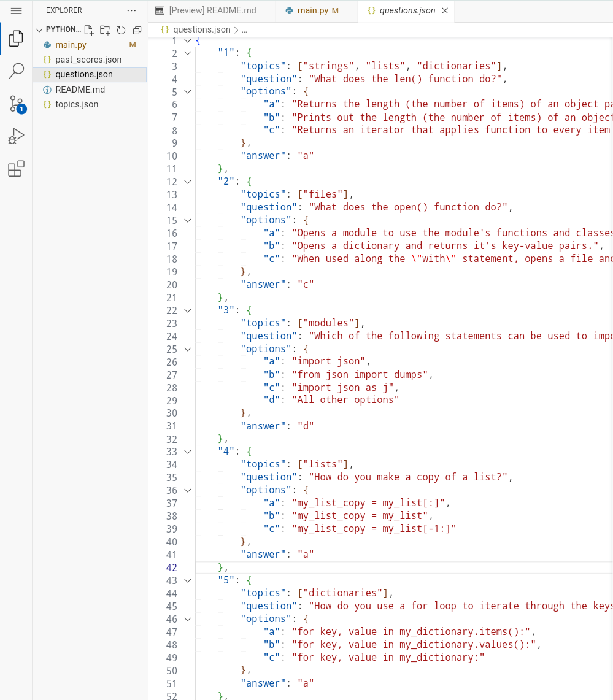The image size is (613, 700).
Task: Create a new file in explorer
Action: click(x=89, y=30)
